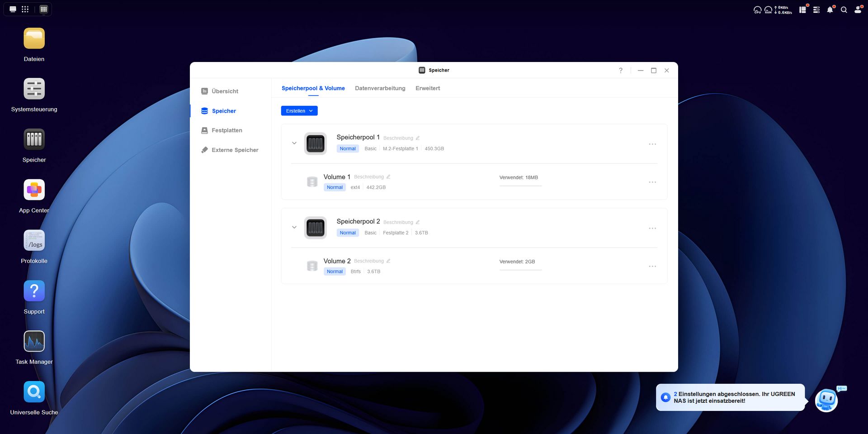Image resolution: width=868 pixels, height=434 pixels.
Task: Open more options for Volume 1
Action: (652, 182)
